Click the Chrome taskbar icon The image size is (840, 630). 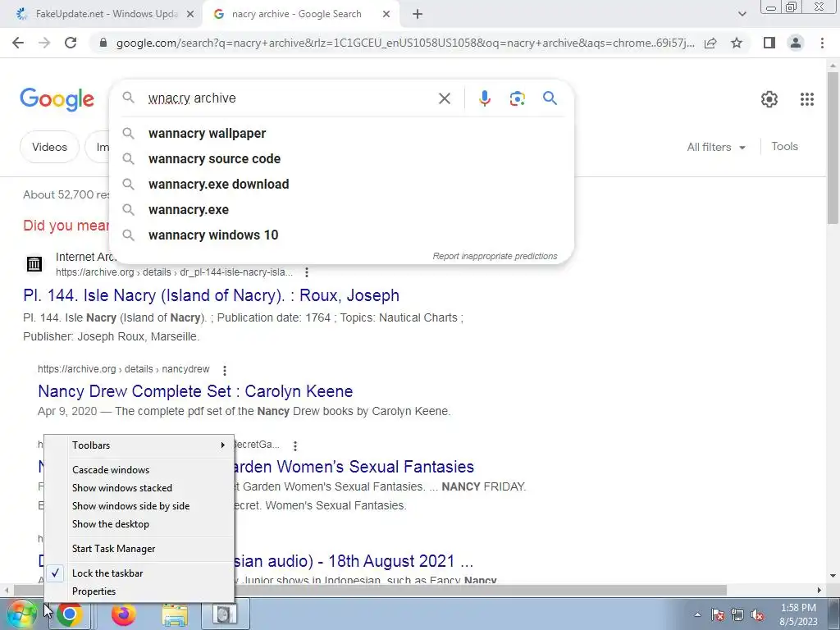point(70,614)
